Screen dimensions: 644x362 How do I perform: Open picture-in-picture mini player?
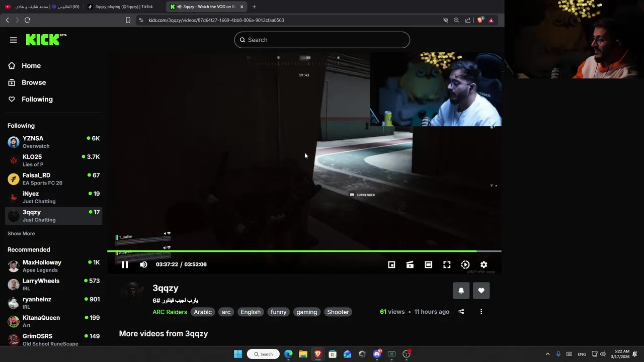point(391,264)
